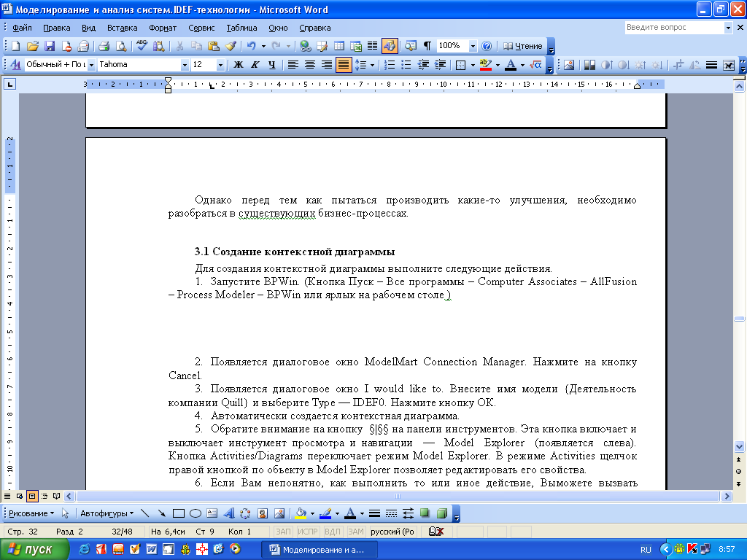This screenshot has width=747, height=560.
Task: Apply bulleted list formatting
Action: coord(406,65)
